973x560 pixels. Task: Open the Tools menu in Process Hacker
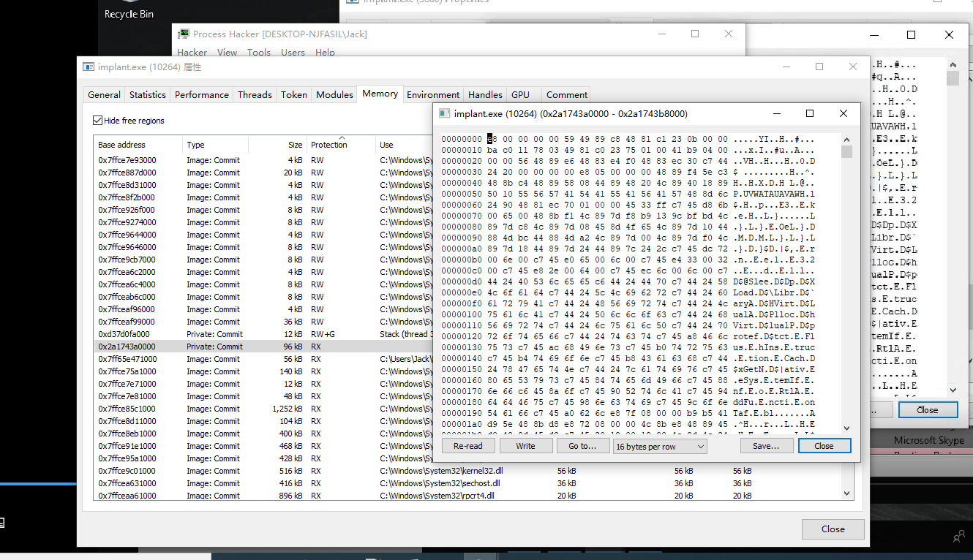pos(259,53)
